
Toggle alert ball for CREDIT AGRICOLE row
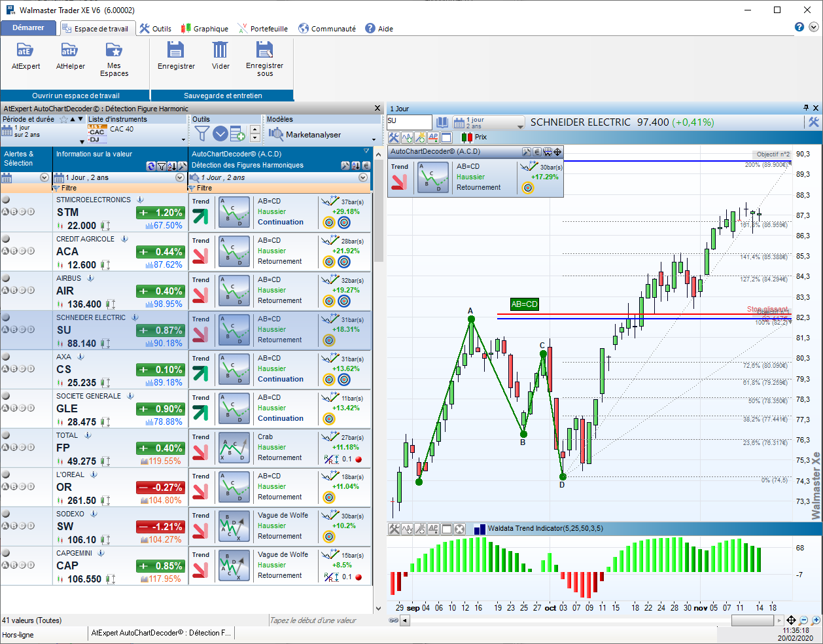click(6, 239)
